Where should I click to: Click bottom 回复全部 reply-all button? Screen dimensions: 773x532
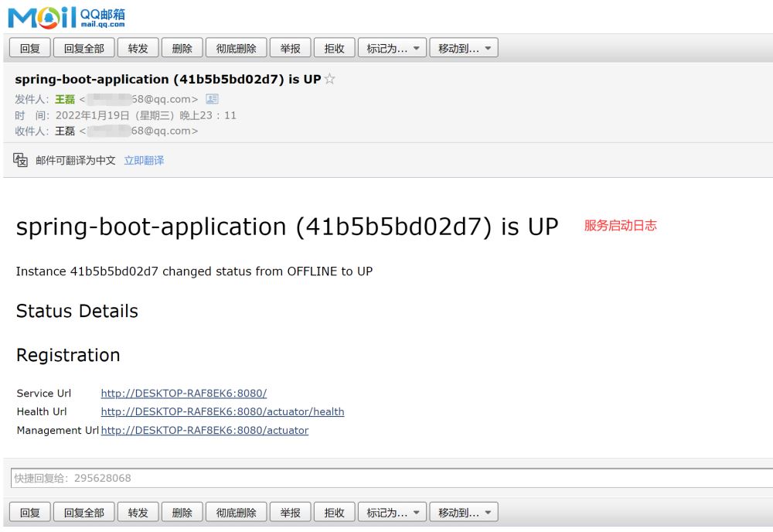[83, 512]
